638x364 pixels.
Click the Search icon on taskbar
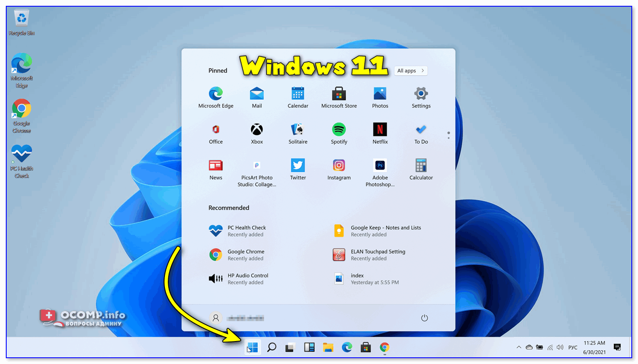coord(272,347)
